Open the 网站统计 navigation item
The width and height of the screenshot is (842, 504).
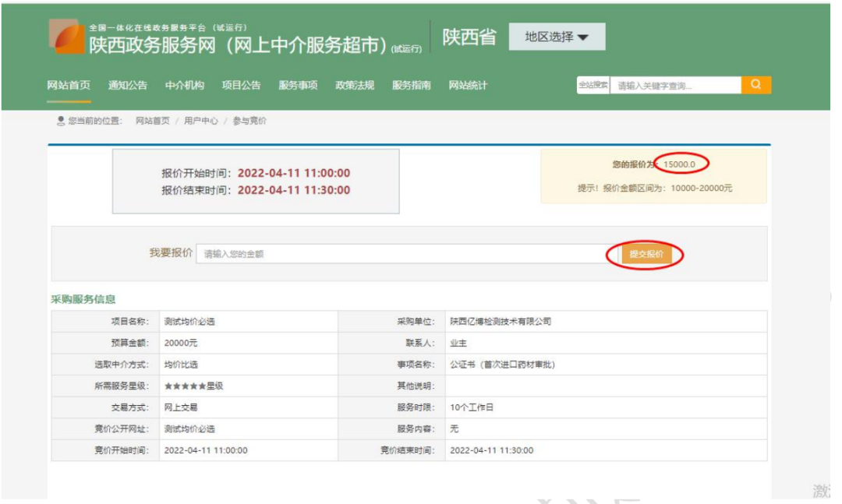pos(469,85)
